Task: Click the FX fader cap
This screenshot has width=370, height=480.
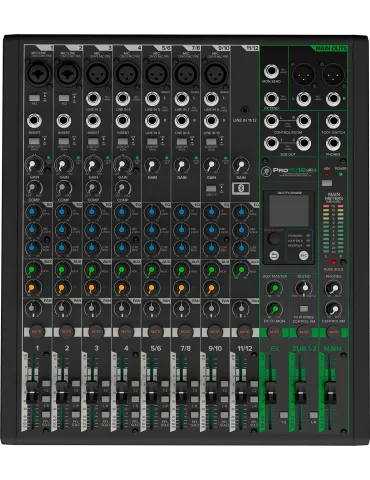Action: tap(270, 392)
